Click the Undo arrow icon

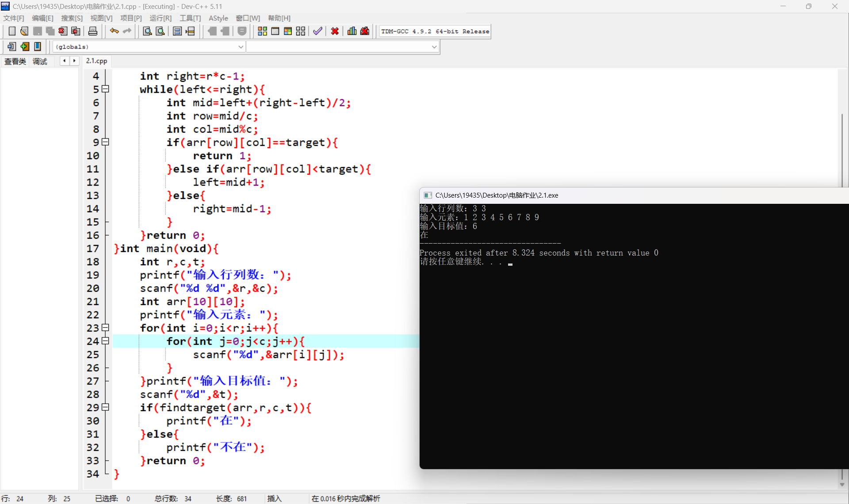(114, 31)
